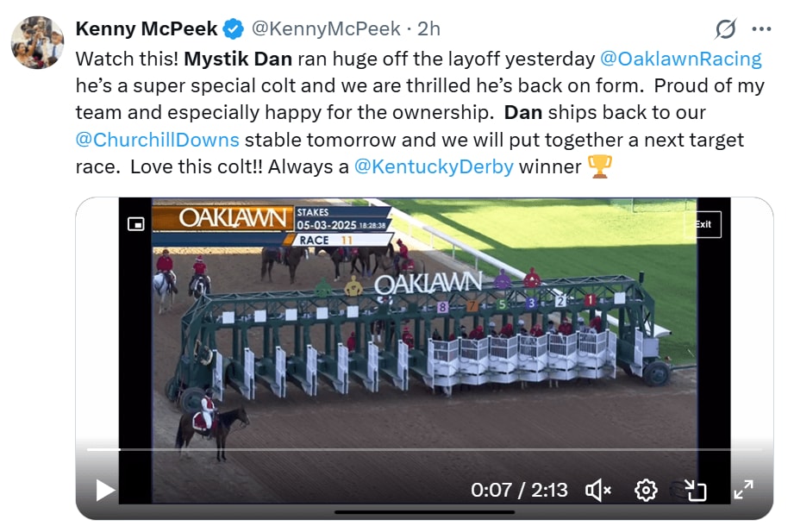Expand video to fullscreen
Screen dimensions: 794x532
[x=743, y=491]
